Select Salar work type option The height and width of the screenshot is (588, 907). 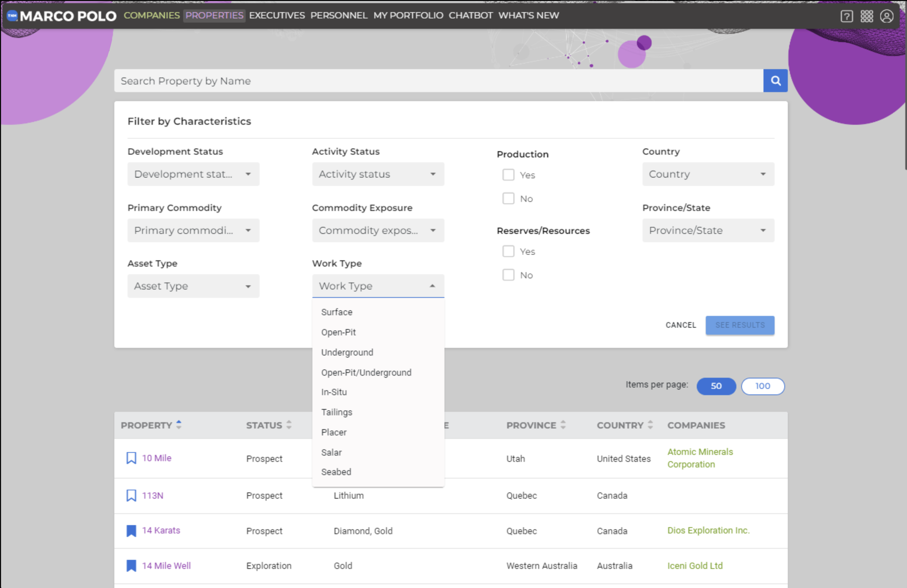pyautogui.click(x=378, y=452)
